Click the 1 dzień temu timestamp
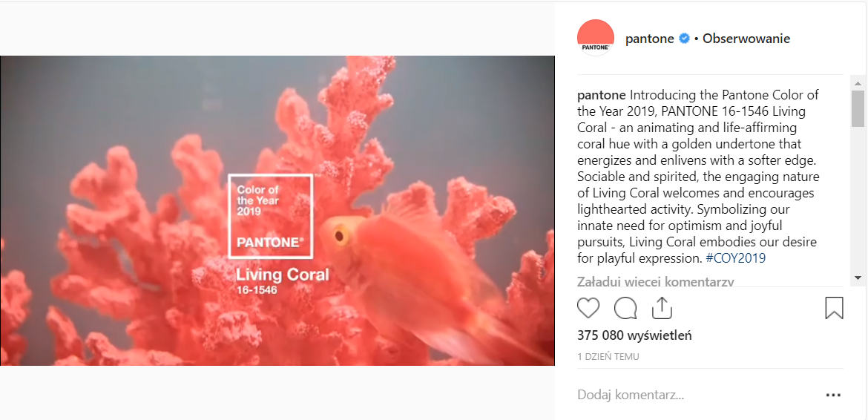Screen dimensions: 868x420 point(608,357)
